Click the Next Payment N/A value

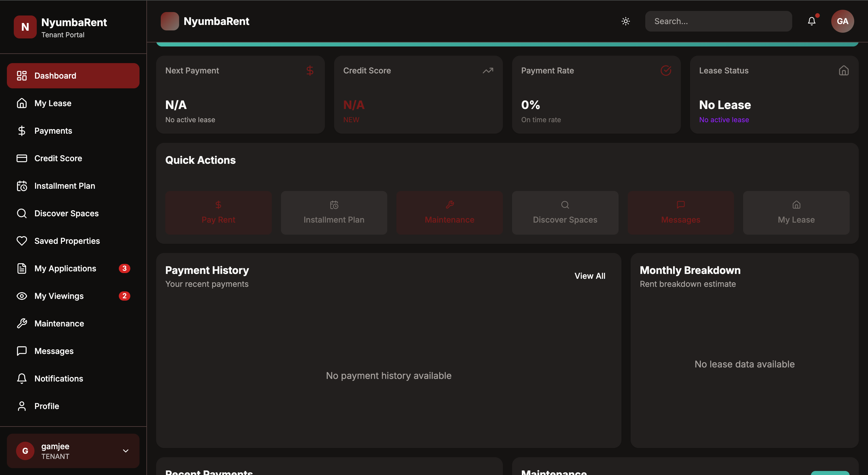coord(176,105)
